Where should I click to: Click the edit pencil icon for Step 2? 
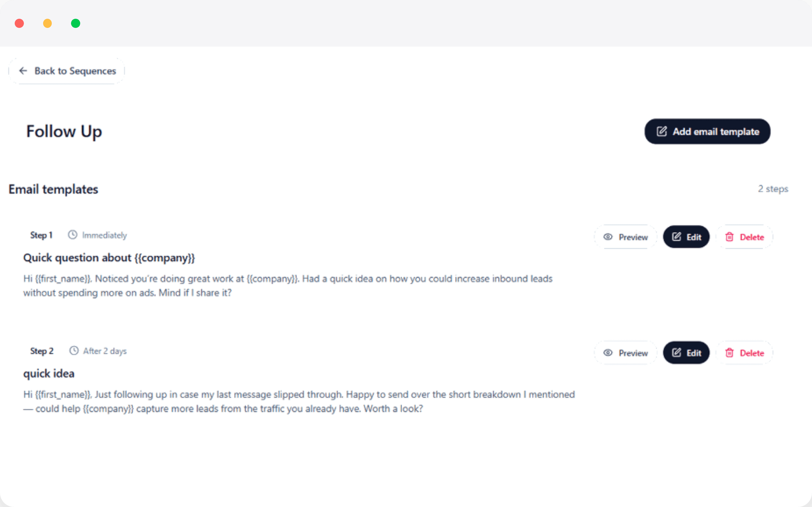coord(676,352)
